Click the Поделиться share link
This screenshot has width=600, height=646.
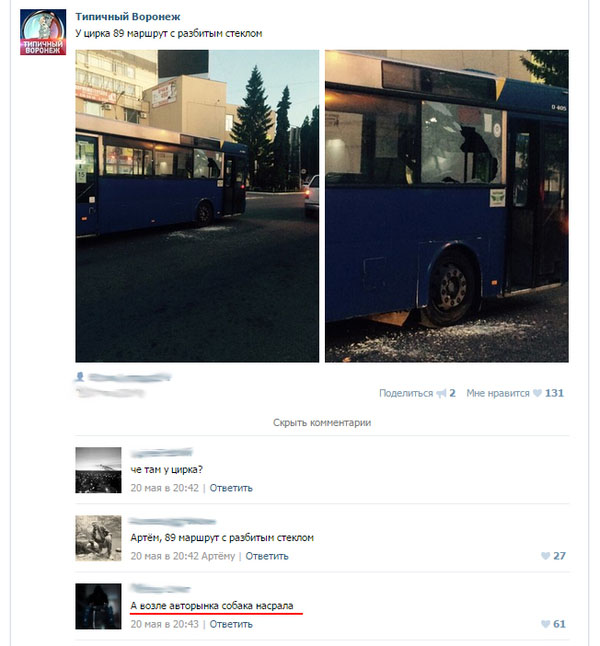click(406, 393)
